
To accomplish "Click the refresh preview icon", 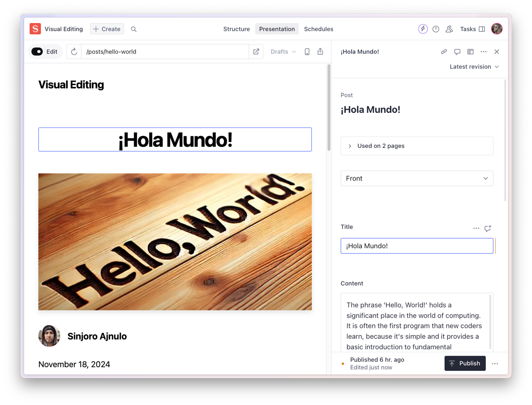I will 74,52.
